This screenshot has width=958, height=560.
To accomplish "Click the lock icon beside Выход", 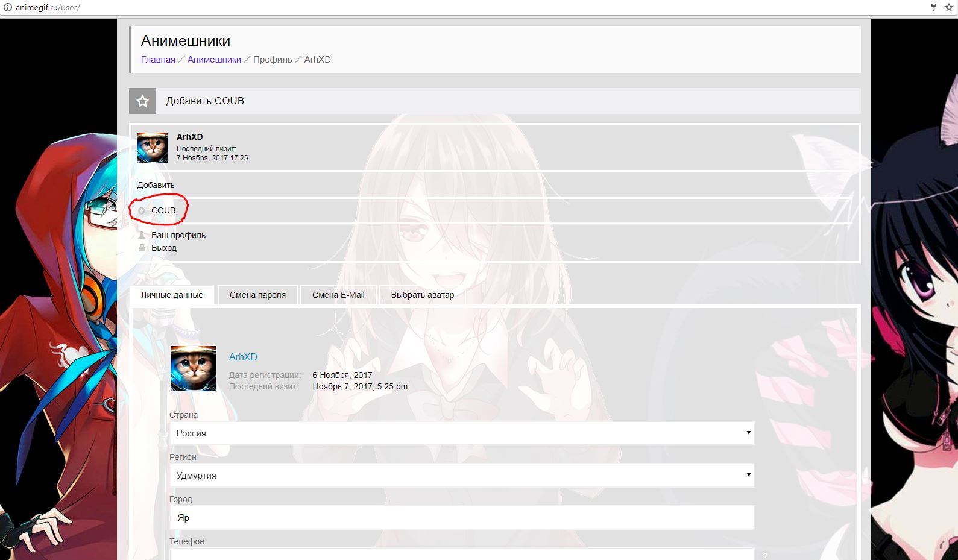I will (x=142, y=248).
